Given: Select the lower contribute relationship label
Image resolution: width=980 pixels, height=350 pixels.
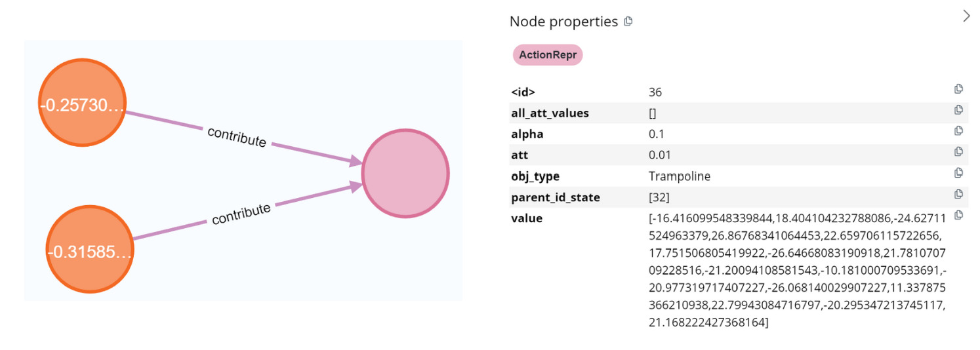Looking at the screenshot, I should pyautogui.click(x=241, y=214).
